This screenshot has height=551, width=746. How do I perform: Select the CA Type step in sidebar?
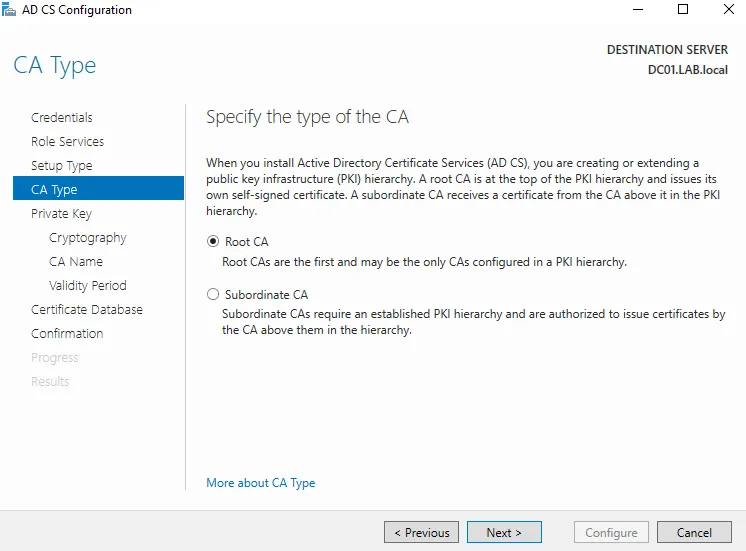click(98, 188)
